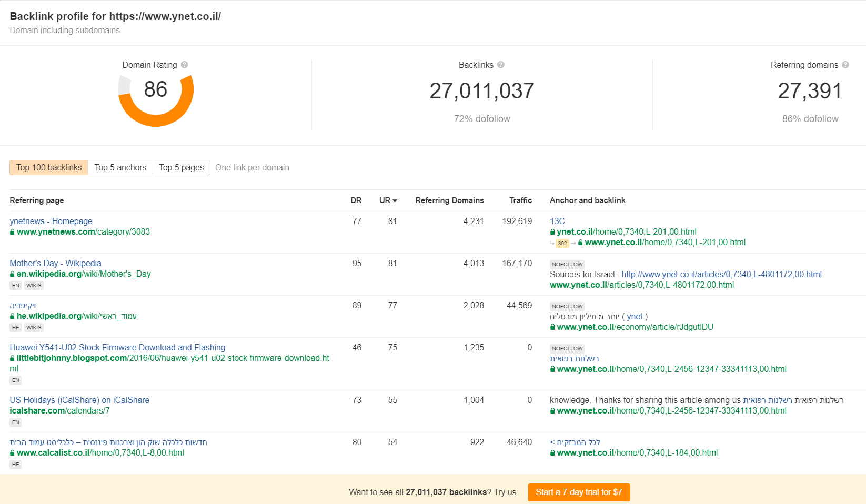
Task: Click the 13C anchor text link
Action: pyautogui.click(x=557, y=221)
